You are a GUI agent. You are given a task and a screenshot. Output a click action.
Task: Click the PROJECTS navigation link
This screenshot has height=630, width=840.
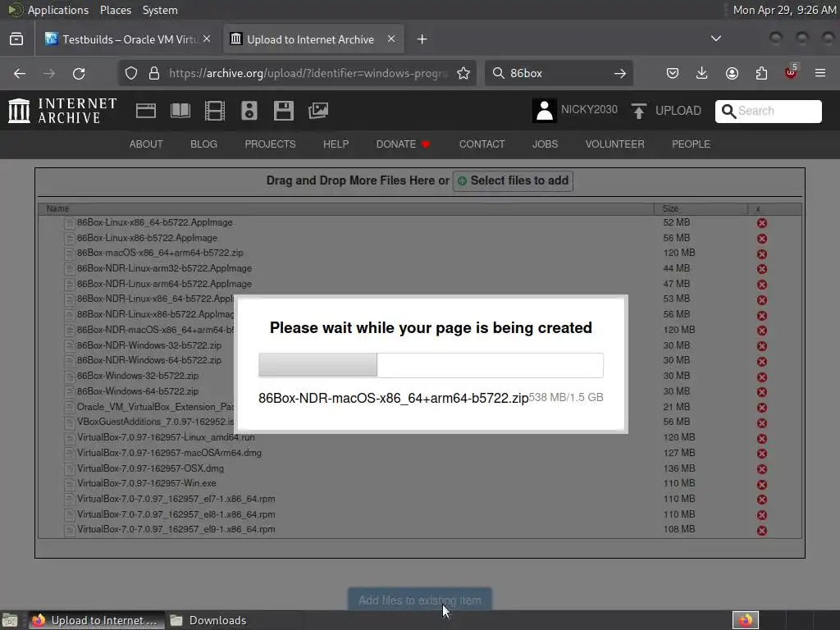270,144
